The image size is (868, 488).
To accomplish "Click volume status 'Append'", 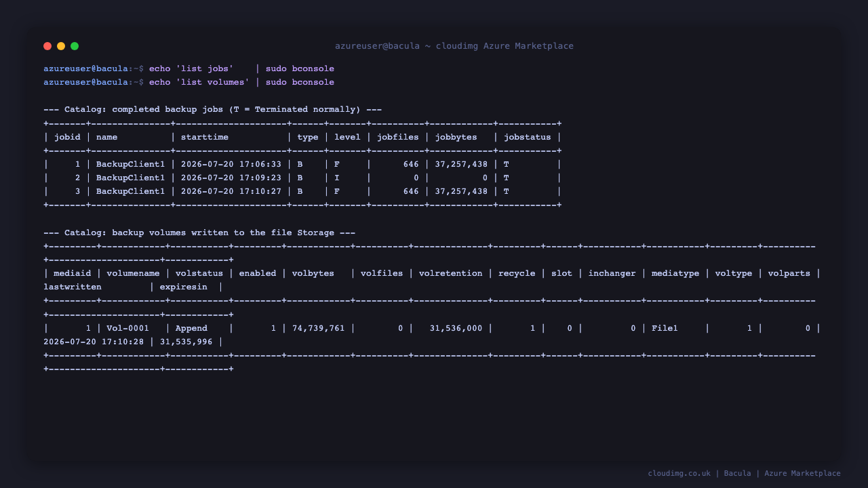I will pyautogui.click(x=191, y=329).
